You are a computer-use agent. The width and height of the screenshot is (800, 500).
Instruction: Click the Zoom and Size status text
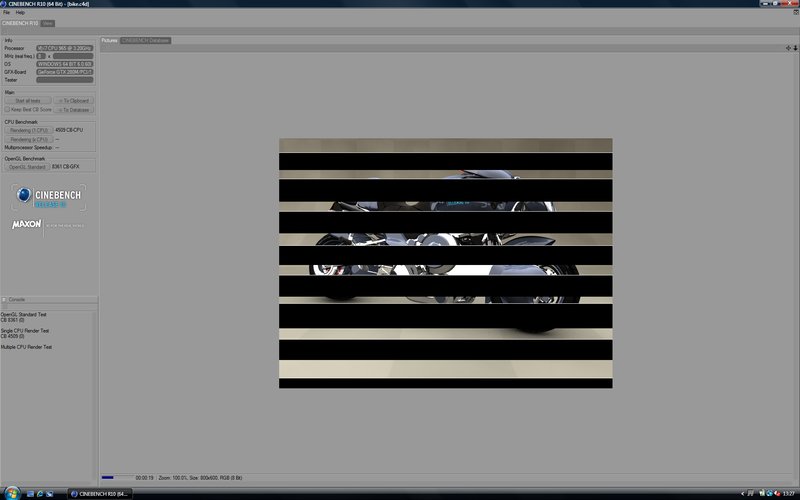[x=200, y=478]
